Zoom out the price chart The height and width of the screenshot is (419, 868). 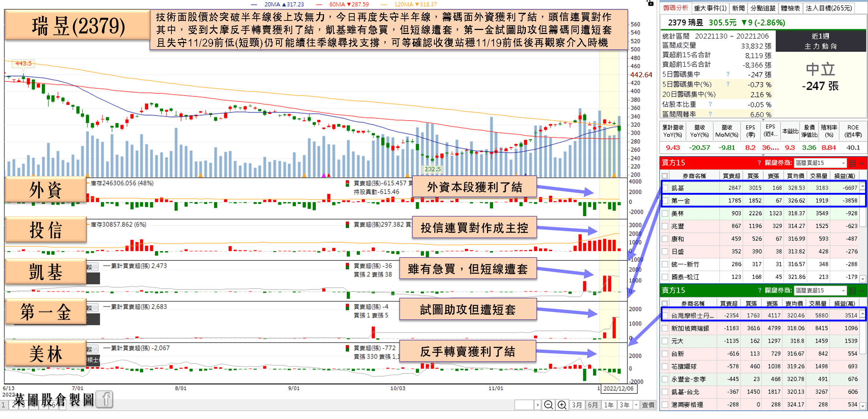click(548, 405)
